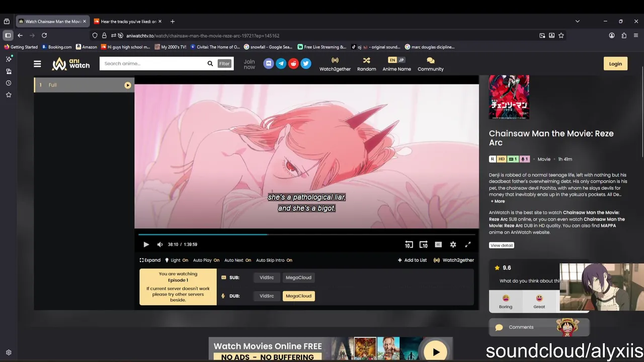Screen dimensions: 644x362
Task: Skip forward 10 seconds in player
Action: click(424, 244)
